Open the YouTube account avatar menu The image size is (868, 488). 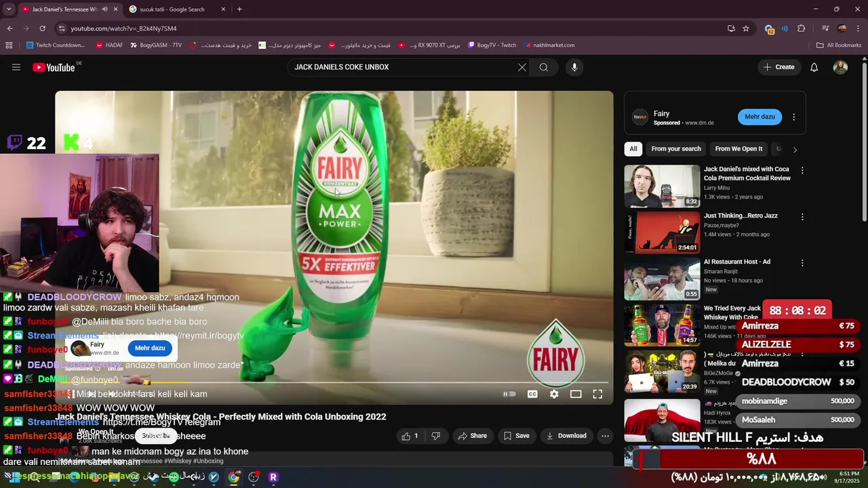[x=840, y=67]
